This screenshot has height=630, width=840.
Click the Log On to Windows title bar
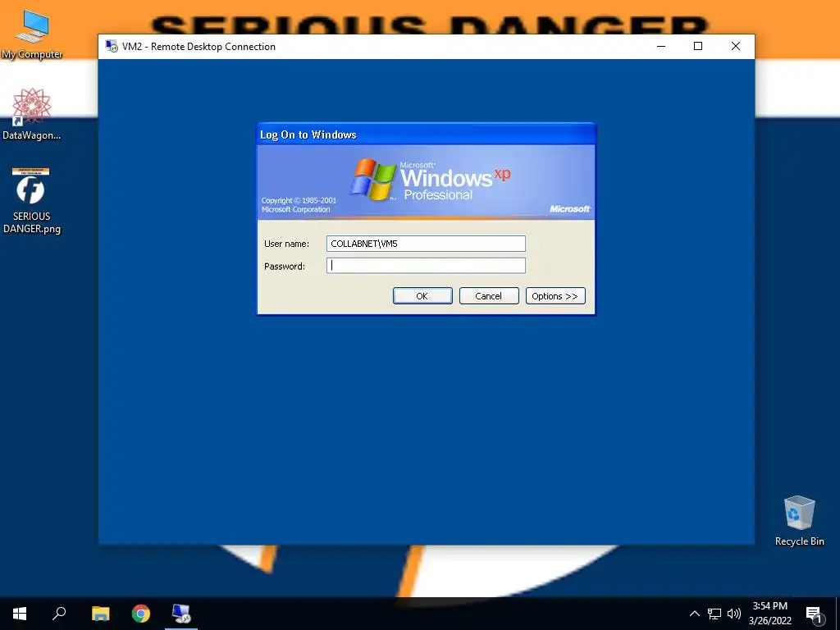(426, 135)
